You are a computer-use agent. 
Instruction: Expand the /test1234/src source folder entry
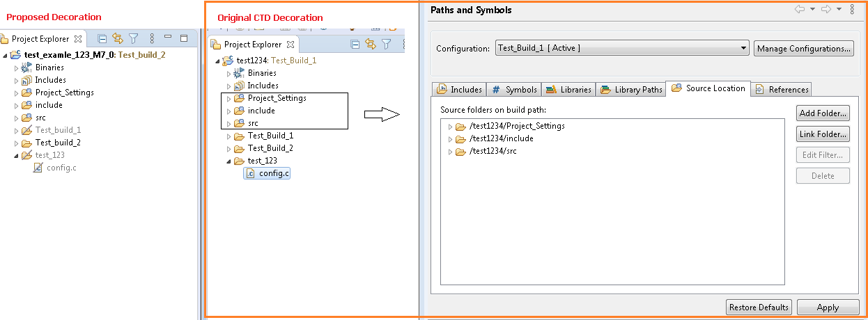451,152
